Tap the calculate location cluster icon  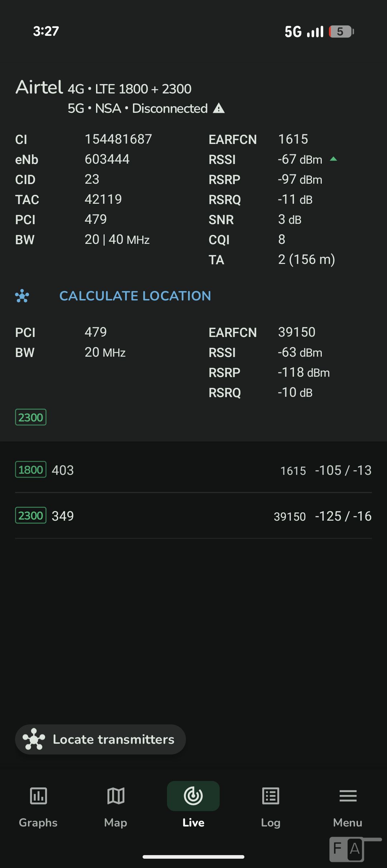22,296
